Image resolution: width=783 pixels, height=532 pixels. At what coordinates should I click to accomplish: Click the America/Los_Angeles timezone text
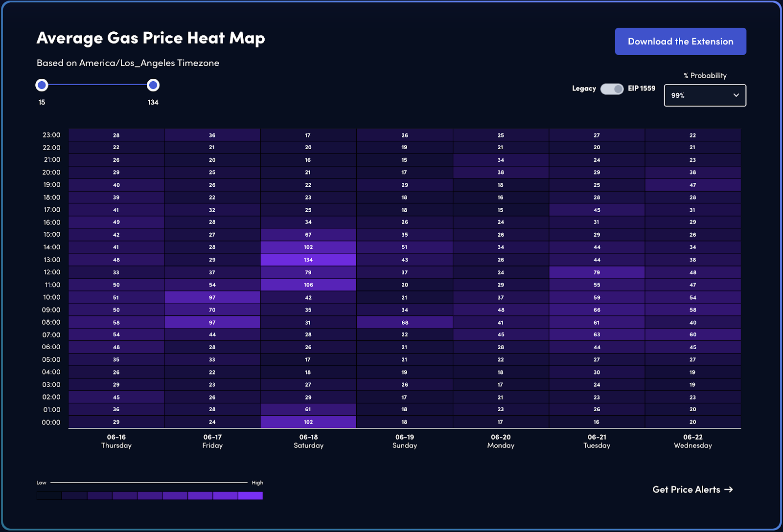click(127, 63)
